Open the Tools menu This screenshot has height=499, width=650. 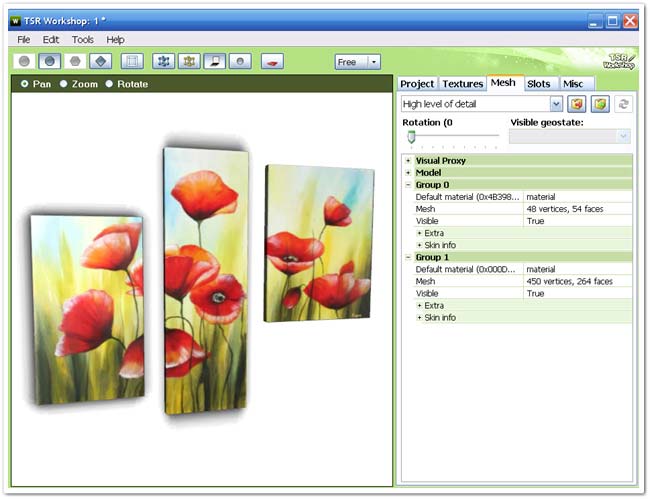coord(83,40)
